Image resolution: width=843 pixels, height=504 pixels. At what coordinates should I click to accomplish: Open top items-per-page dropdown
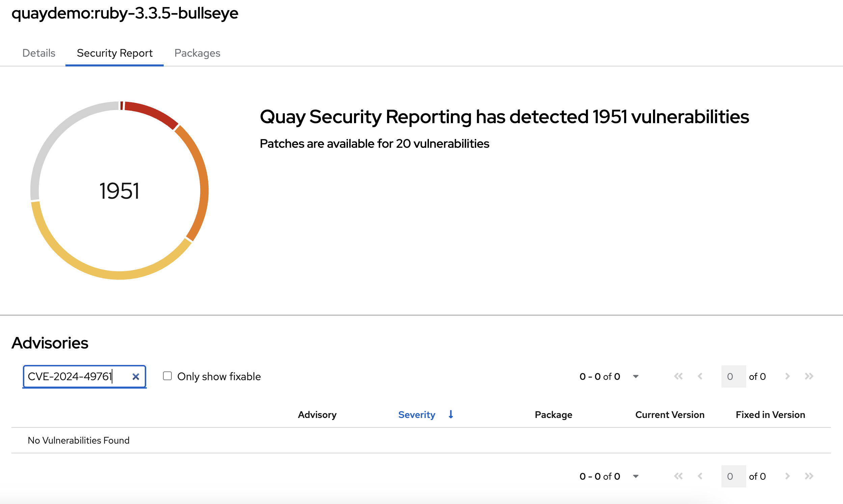[x=635, y=376]
